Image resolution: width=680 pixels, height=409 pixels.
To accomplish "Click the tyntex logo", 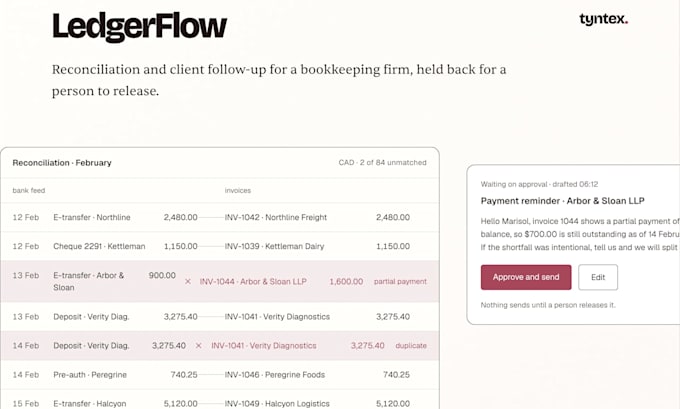I will [x=603, y=20].
